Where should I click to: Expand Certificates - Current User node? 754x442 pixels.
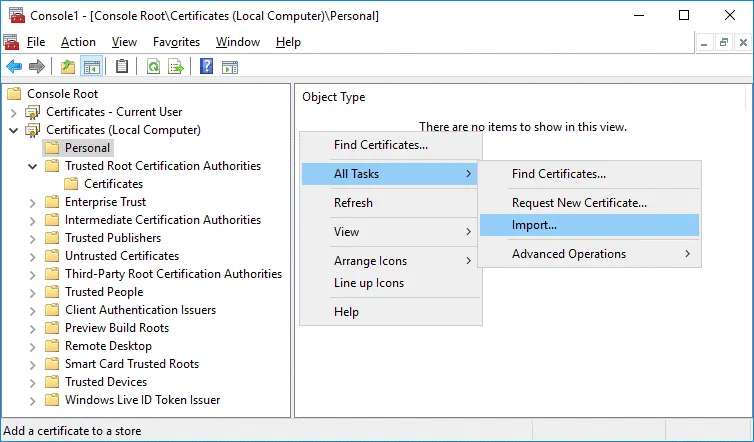[14, 112]
